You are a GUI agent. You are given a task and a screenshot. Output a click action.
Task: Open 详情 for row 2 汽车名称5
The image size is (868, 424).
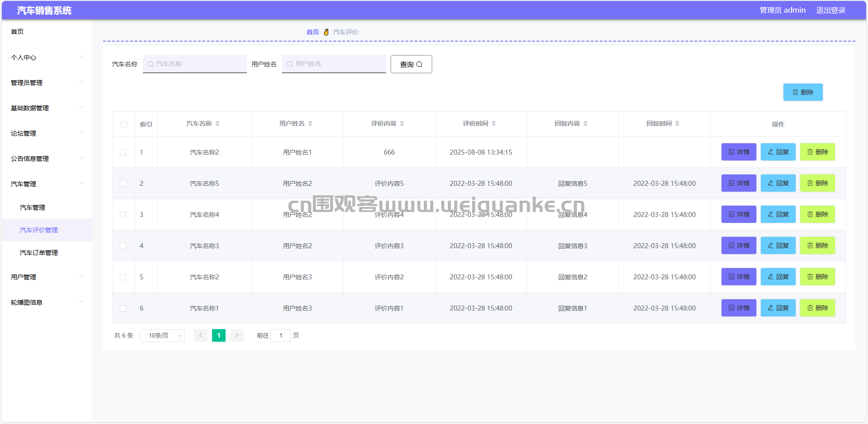739,183
